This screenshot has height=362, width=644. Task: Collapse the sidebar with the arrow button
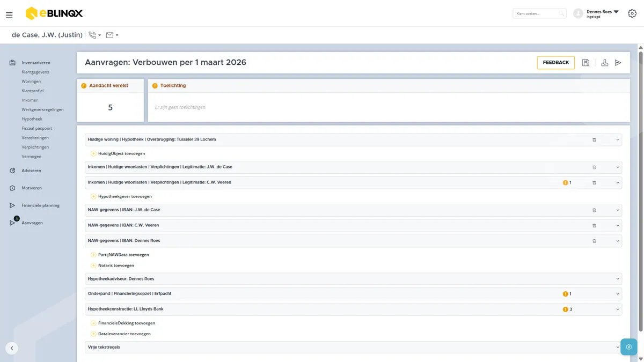[x=12, y=348]
